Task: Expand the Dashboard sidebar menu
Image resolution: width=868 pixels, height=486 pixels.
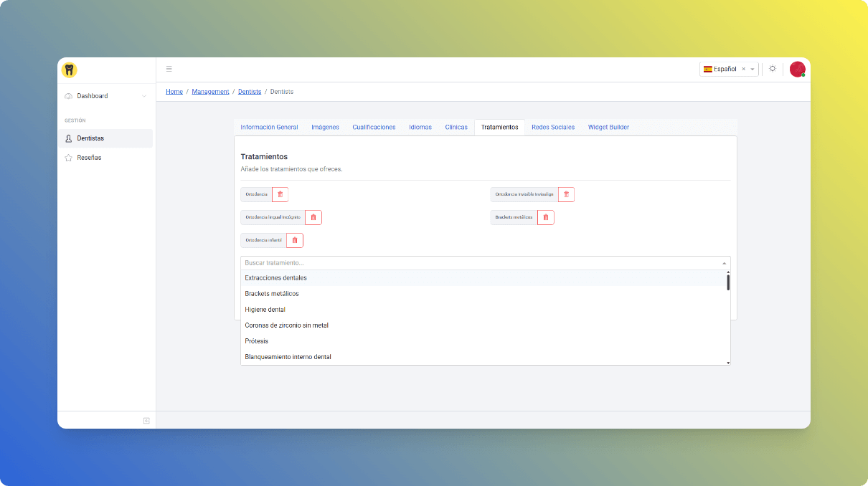Action: pos(105,96)
